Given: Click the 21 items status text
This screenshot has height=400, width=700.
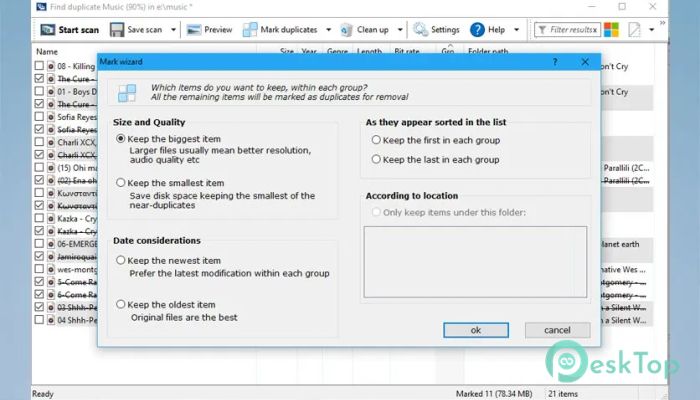Looking at the screenshot, I should point(563,394).
